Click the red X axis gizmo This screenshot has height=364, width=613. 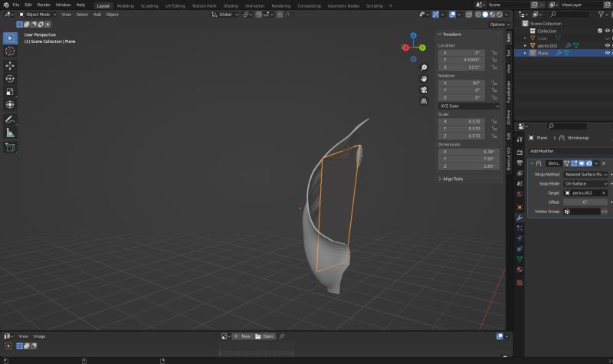pos(405,48)
